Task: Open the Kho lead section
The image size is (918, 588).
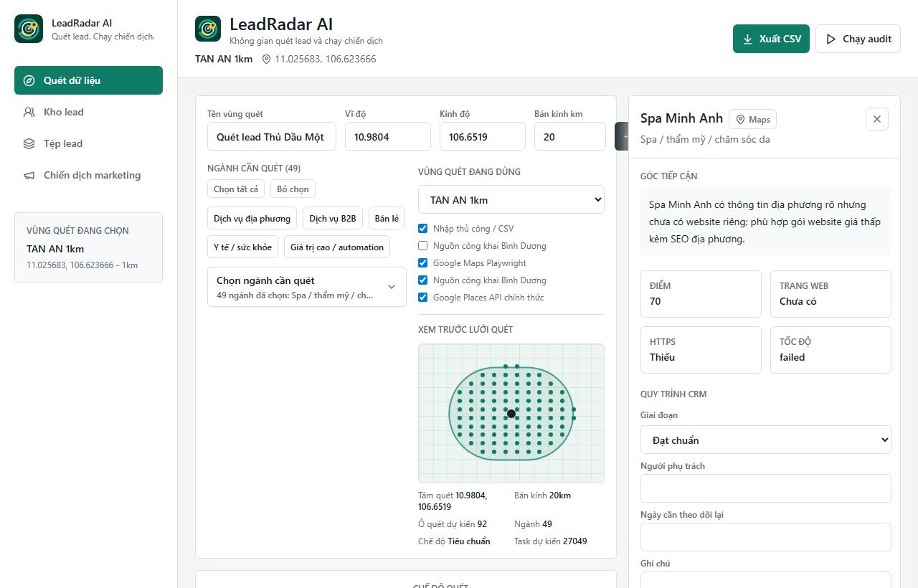Action: point(88,112)
